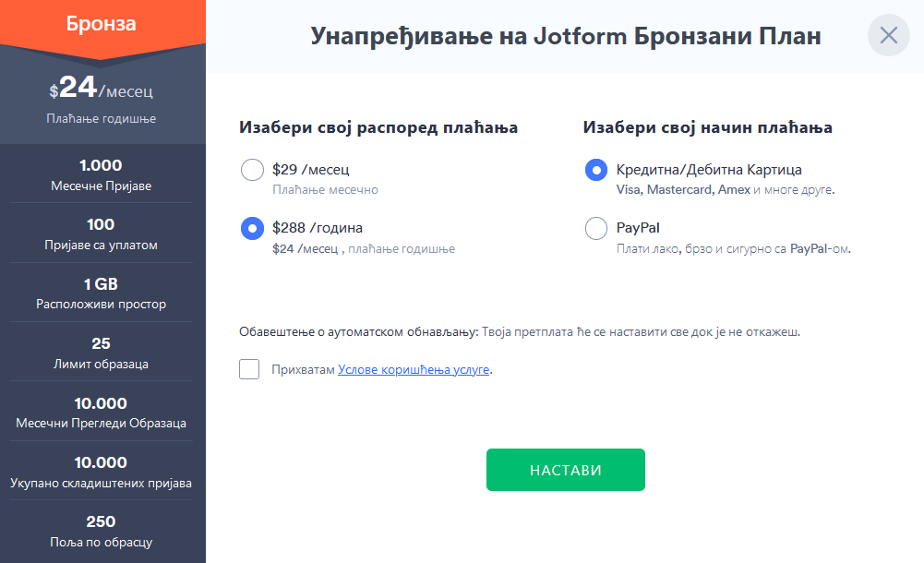Click the 1.000 Месечне Пријаве feature
Screen dimensions: 924x563
coord(102,175)
